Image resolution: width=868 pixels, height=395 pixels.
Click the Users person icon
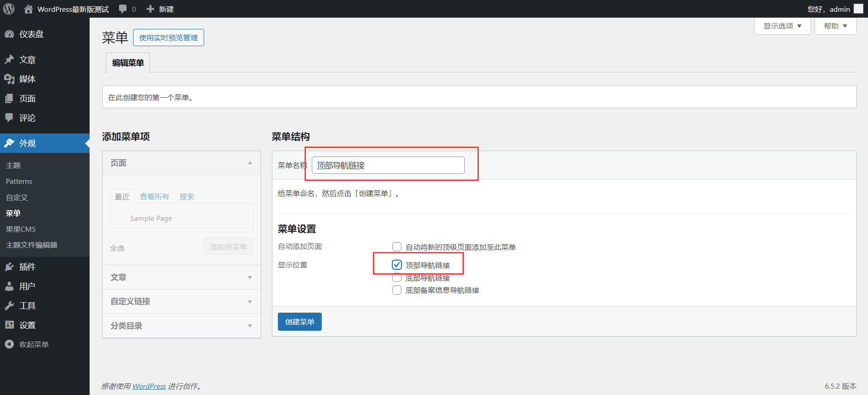(10, 286)
